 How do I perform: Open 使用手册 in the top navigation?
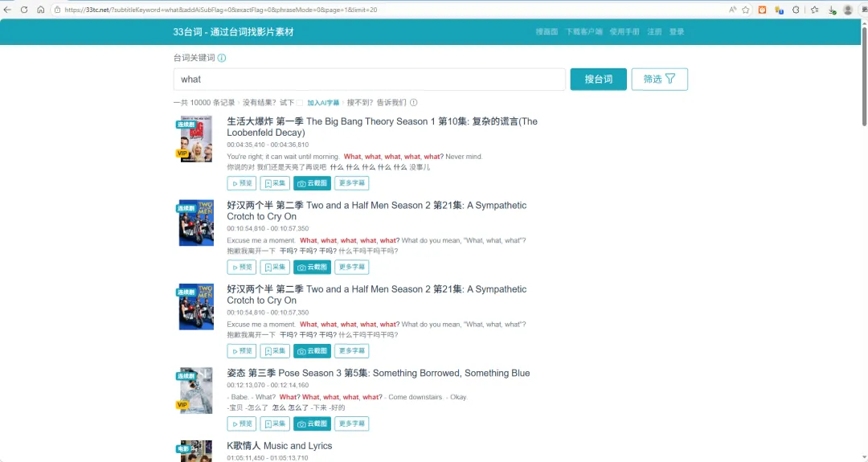tap(624, 31)
